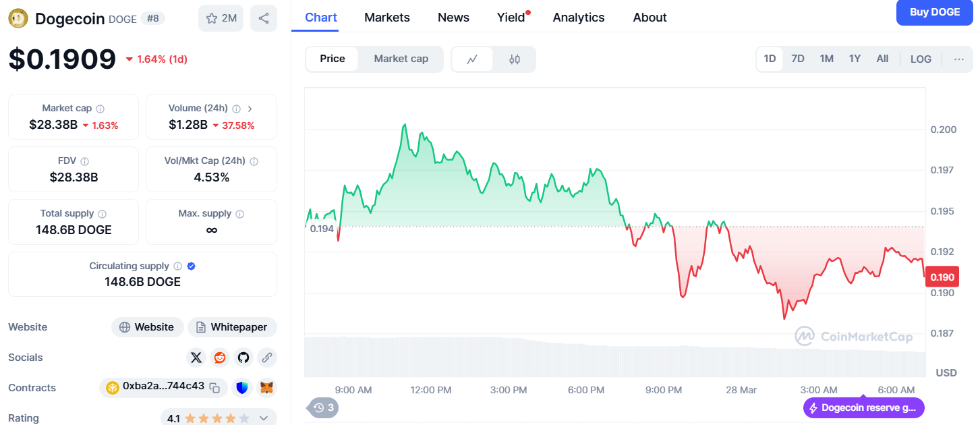Toggle chart to Market cap view

point(401,59)
